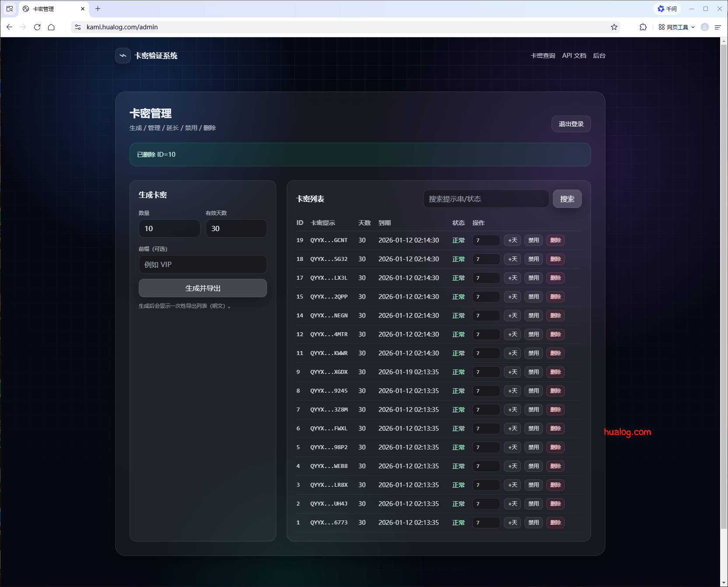This screenshot has height=587, width=728.
Task: Click the 退出登录 button
Action: pos(571,124)
